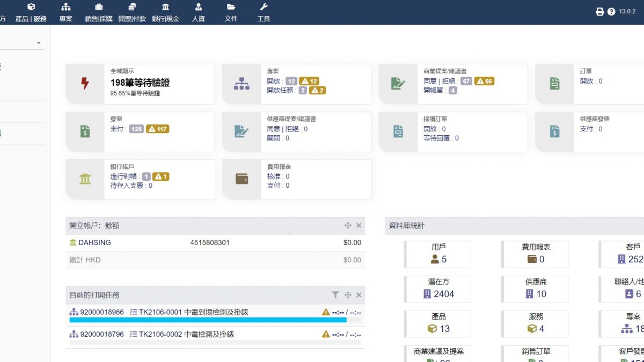644x362 pixels.
Task: Open the 工具 menu
Action: point(264,12)
